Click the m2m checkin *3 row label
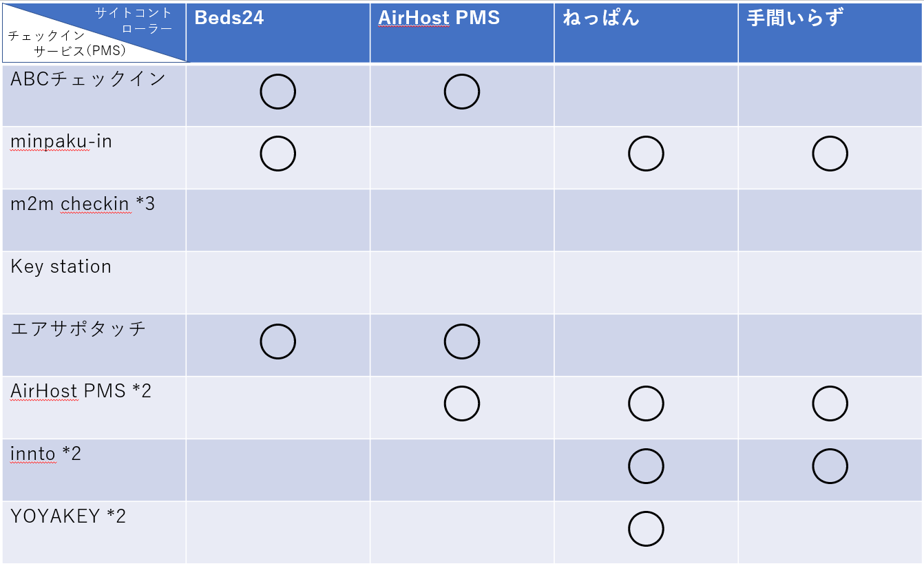This screenshot has height=566, width=924. (83, 204)
